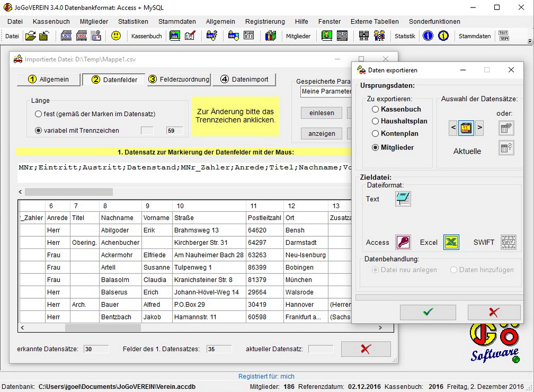The height and width of the screenshot is (392, 534).
Task: Click the 'anzeigen' button
Action: pos(322,133)
